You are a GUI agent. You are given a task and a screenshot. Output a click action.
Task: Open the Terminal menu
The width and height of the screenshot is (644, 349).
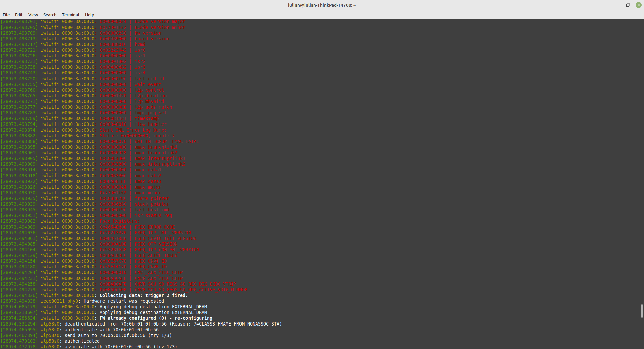pos(70,15)
